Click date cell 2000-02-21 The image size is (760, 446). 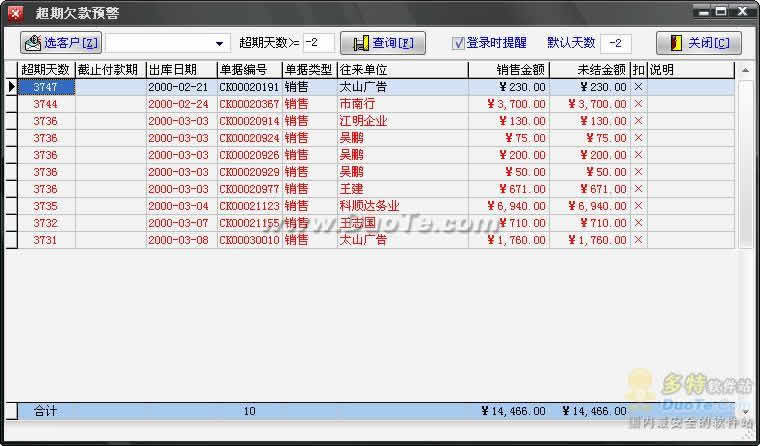click(182, 87)
